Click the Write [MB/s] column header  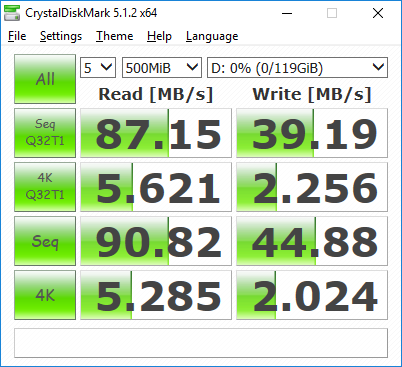312,94
